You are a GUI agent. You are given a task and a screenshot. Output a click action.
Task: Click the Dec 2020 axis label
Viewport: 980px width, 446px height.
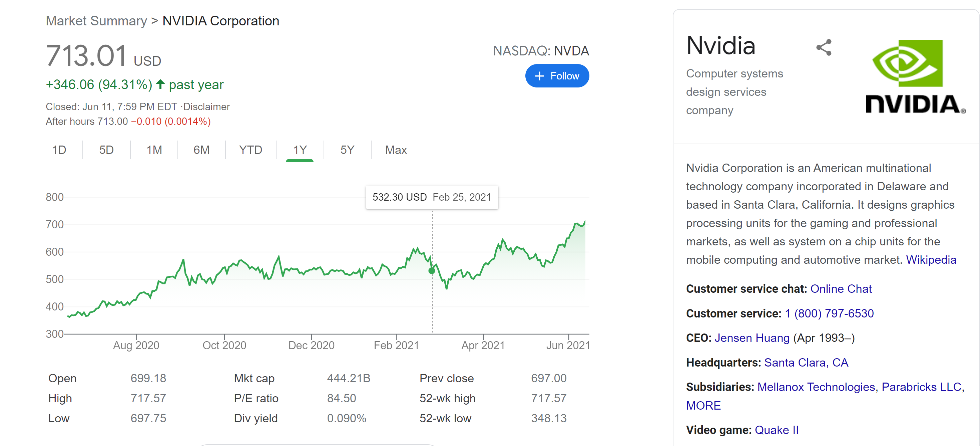tap(311, 346)
